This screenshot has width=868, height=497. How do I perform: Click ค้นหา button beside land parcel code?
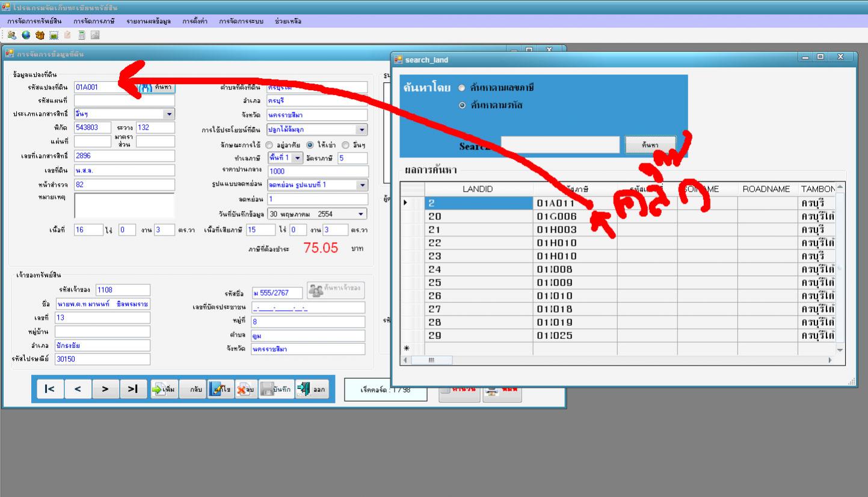(155, 87)
